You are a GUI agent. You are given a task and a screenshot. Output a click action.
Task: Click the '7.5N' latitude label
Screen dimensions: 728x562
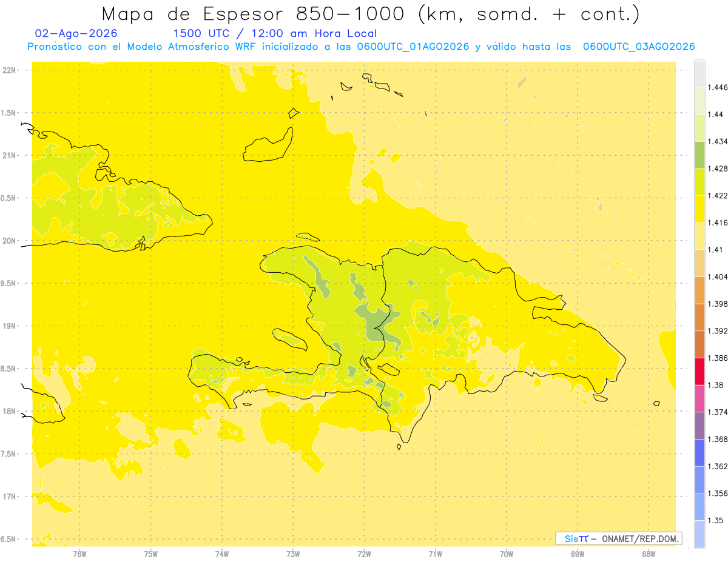coord(9,454)
